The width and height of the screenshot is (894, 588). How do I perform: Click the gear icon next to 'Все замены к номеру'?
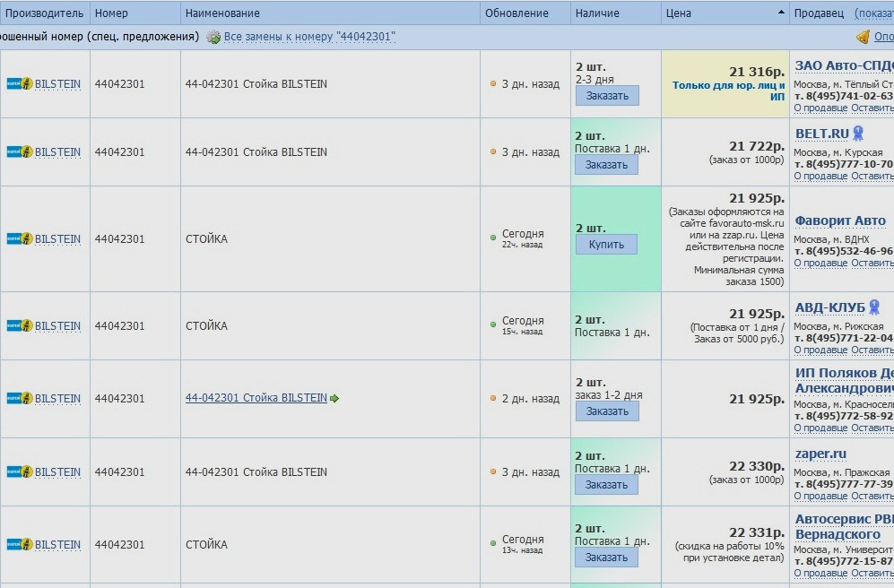(213, 37)
